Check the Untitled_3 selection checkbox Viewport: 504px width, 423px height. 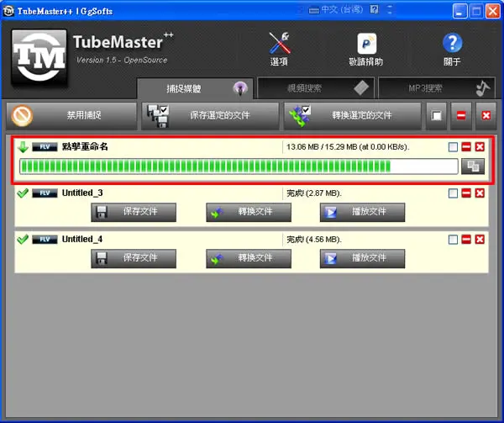(x=453, y=193)
